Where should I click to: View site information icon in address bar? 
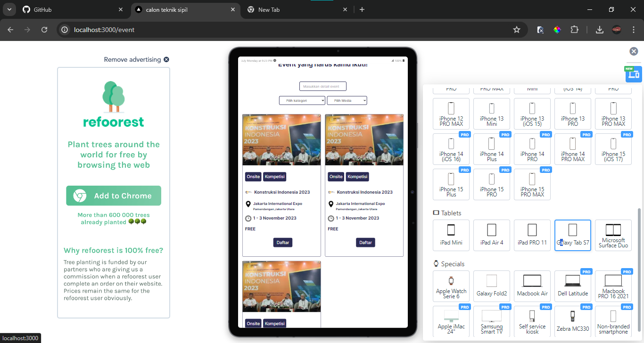coord(65,30)
